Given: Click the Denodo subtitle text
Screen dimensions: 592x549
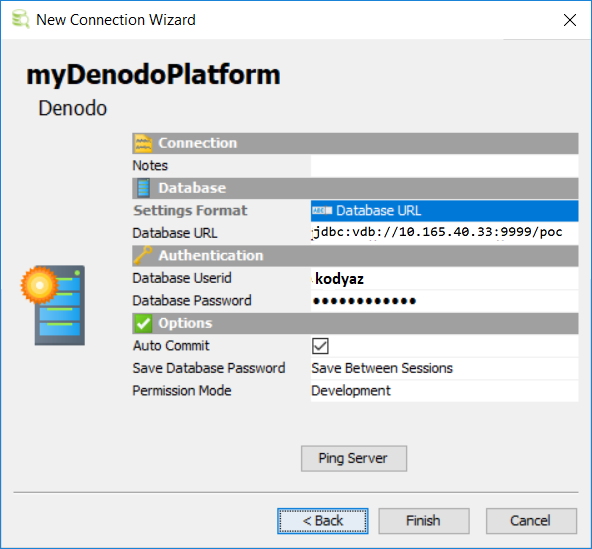Looking at the screenshot, I should click(73, 108).
